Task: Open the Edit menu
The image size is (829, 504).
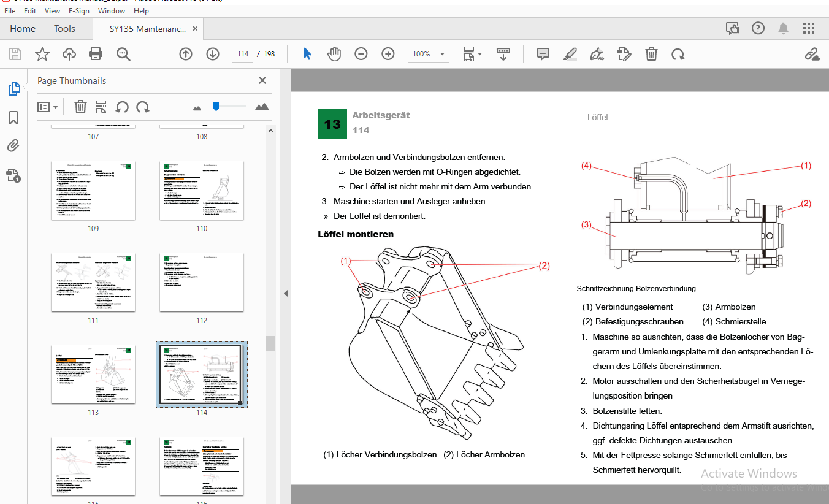Action: pyautogui.click(x=30, y=11)
